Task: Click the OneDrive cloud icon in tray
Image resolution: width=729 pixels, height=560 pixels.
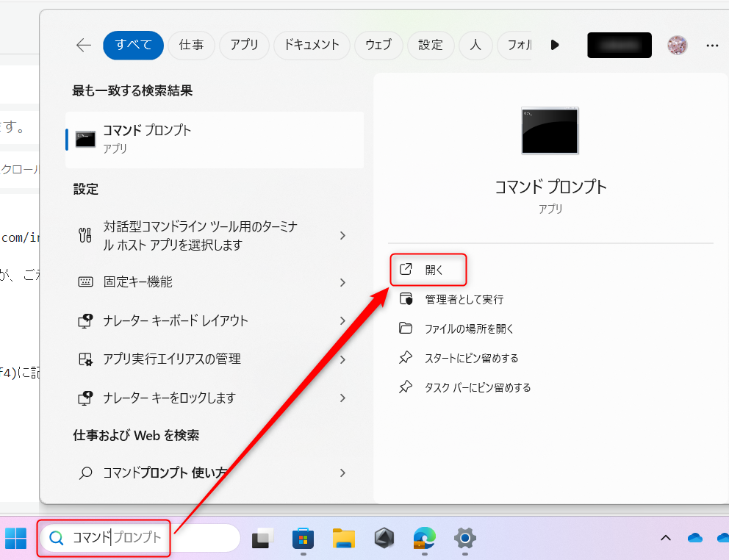Action: coord(695,538)
